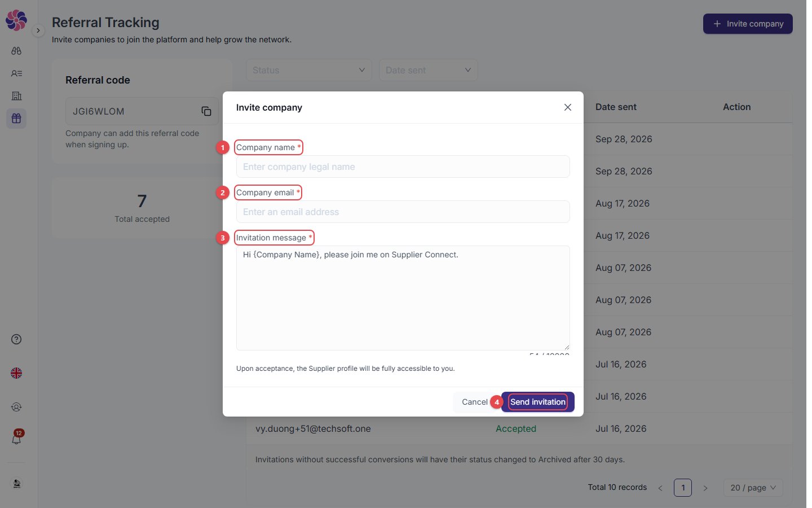This screenshot has width=812, height=508.
Task: Click into the Invitation message textarea
Action: 403,298
